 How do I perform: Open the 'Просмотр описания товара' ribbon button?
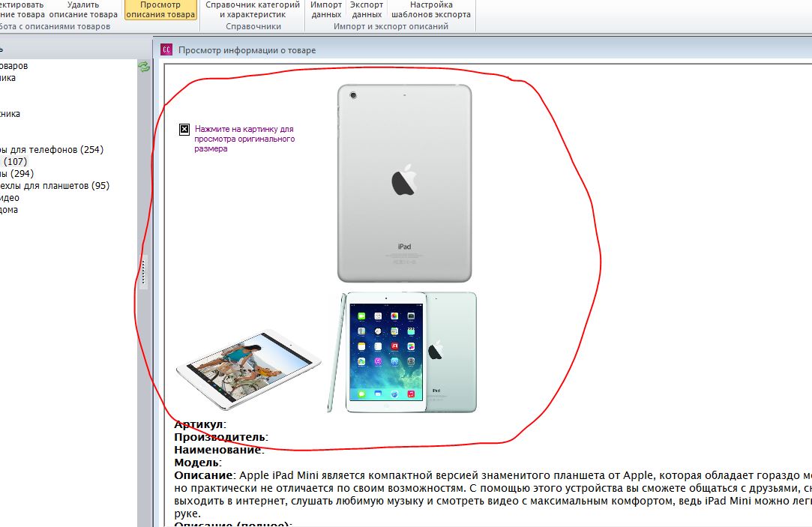tap(160, 10)
